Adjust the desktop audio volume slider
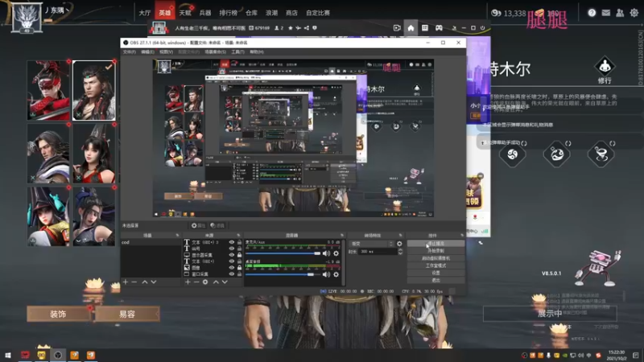Viewport: 644px width, 362px height. tap(283, 274)
